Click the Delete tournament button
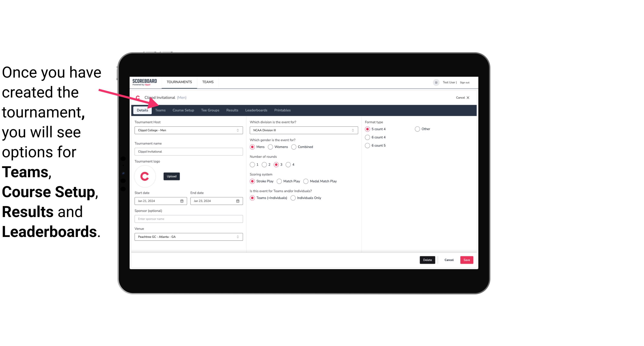The width and height of the screenshot is (644, 346). tap(427, 259)
